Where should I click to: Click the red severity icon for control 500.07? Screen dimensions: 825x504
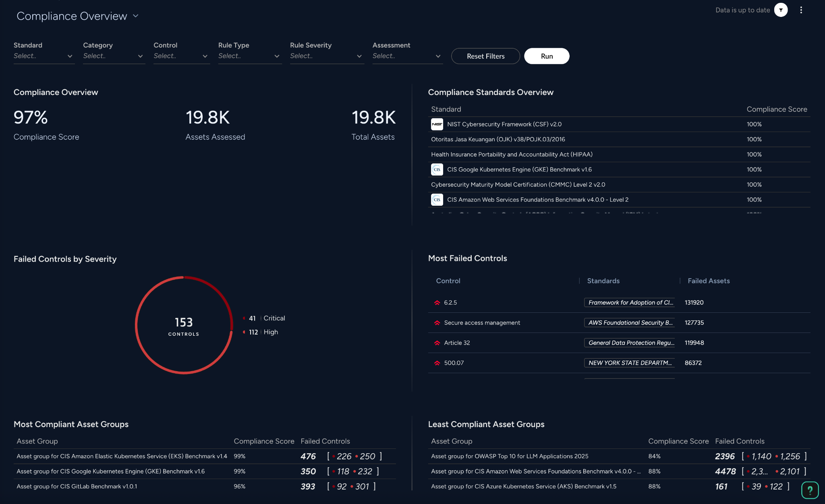[437, 363]
